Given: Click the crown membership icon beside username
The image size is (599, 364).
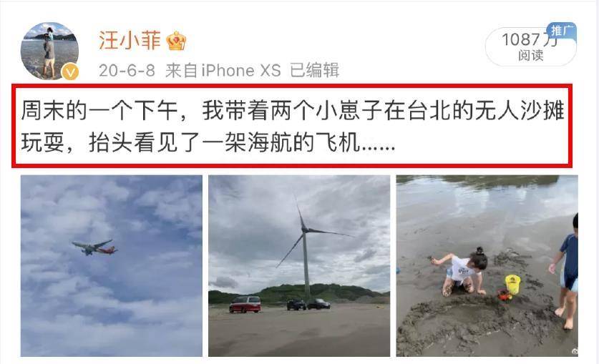Looking at the screenshot, I should click(x=176, y=41).
